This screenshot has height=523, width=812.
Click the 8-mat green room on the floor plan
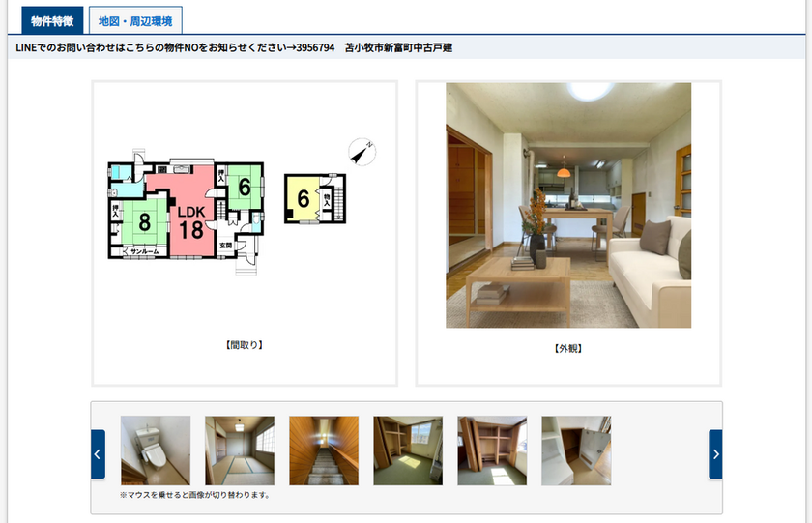coord(144,221)
